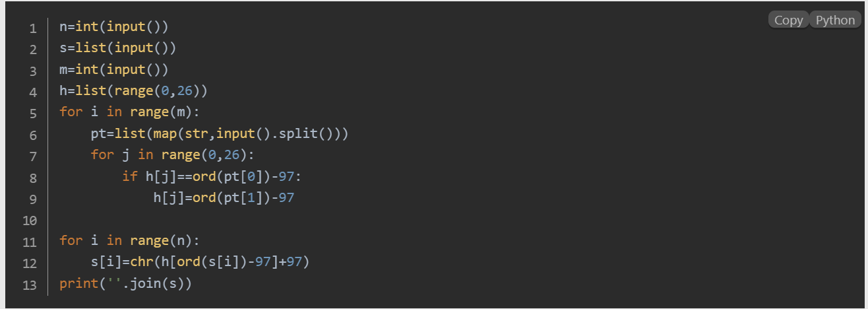Click the m=int(input()) code line
The image size is (868, 309).
[x=113, y=69]
